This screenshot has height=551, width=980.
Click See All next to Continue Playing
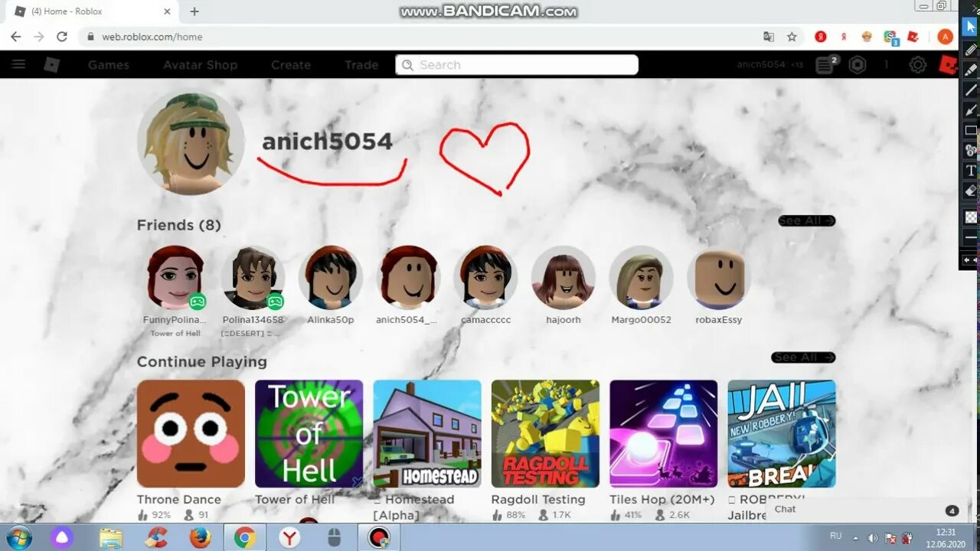point(802,357)
